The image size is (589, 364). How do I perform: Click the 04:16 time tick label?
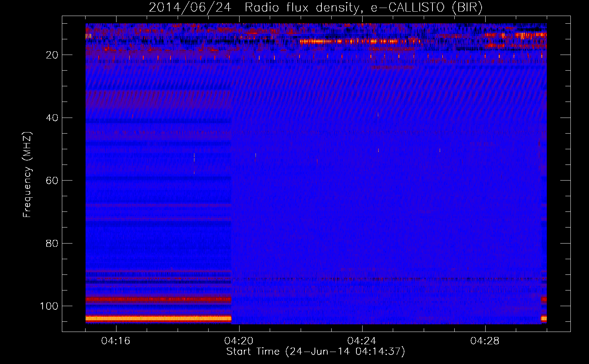116,341
